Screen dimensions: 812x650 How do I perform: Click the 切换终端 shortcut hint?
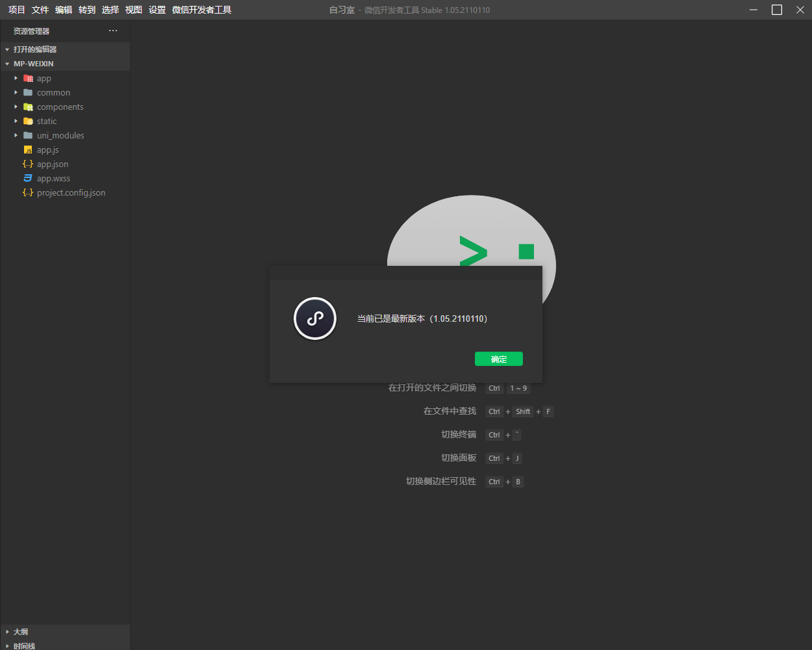pyautogui.click(x=459, y=434)
